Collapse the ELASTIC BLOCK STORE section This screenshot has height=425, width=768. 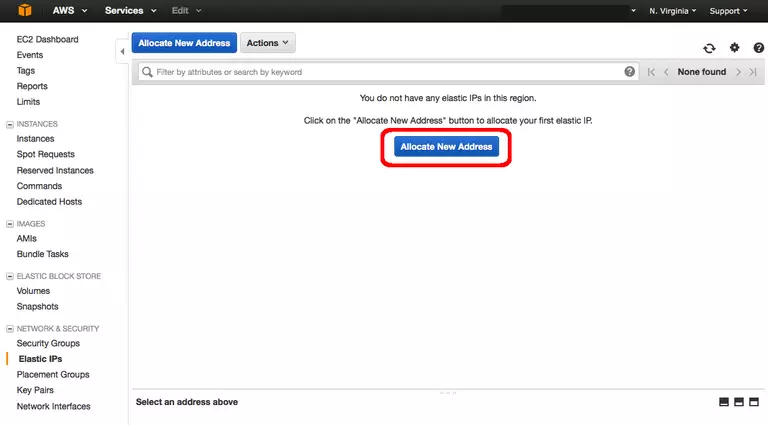(10, 276)
